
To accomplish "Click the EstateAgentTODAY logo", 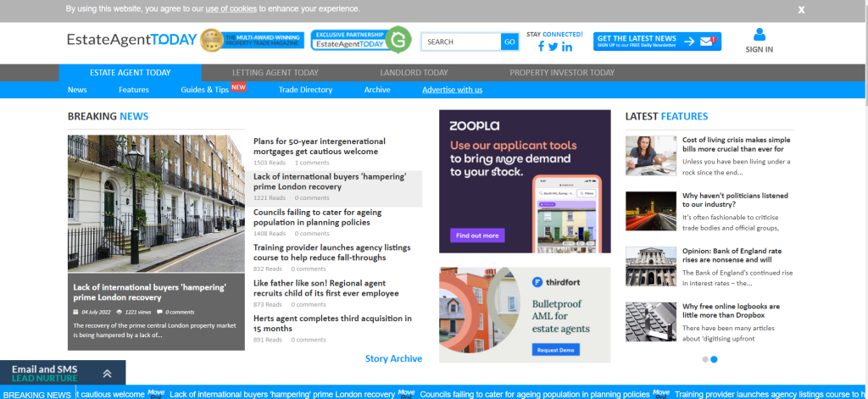I will pyautogui.click(x=131, y=40).
